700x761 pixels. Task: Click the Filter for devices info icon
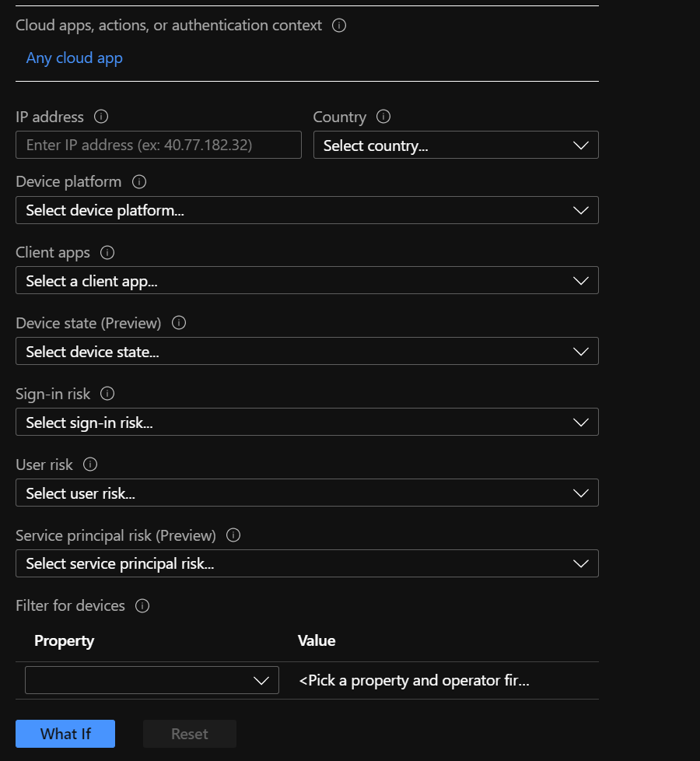[x=142, y=605]
